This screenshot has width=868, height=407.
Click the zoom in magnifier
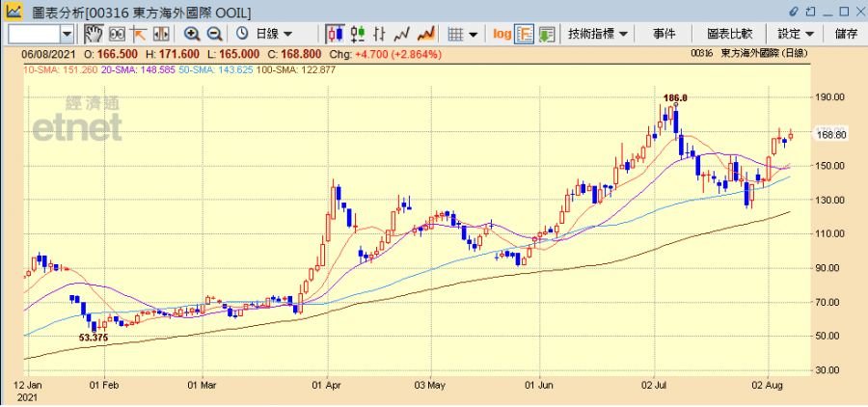click(x=192, y=34)
